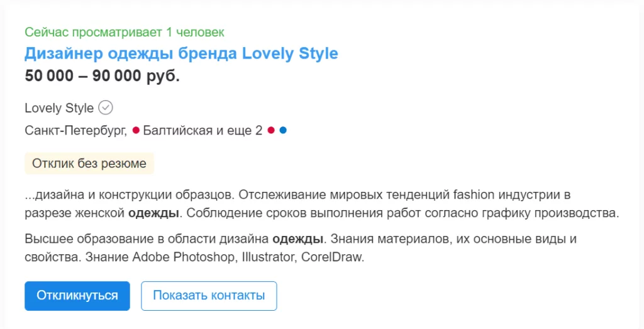The image size is (644, 329).
Task: Select the Балтийская metro station name
Action: pos(179,131)
